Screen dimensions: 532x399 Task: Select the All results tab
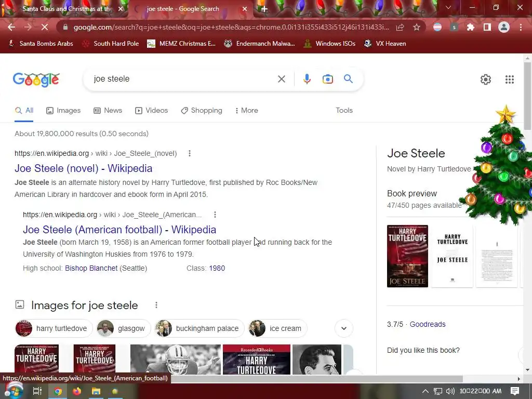[x=24, y=110]
